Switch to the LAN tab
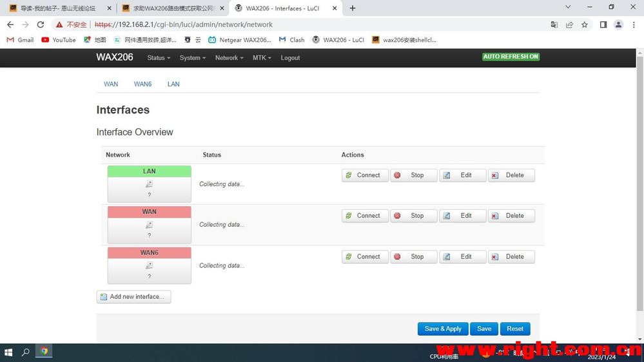644x362 pixels. click(x=173, y=84)
